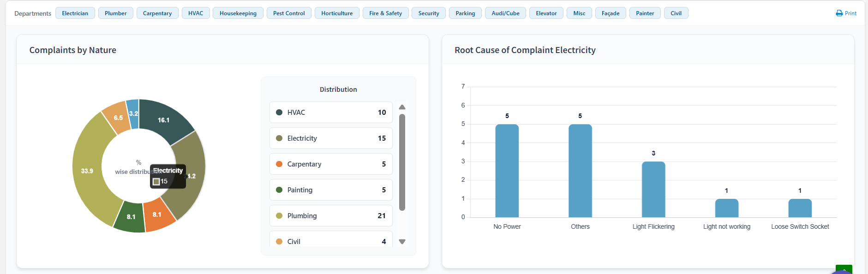Select Electricity row in Distribution list
Viewport: 868px width, 274px height.
point(331,138)
